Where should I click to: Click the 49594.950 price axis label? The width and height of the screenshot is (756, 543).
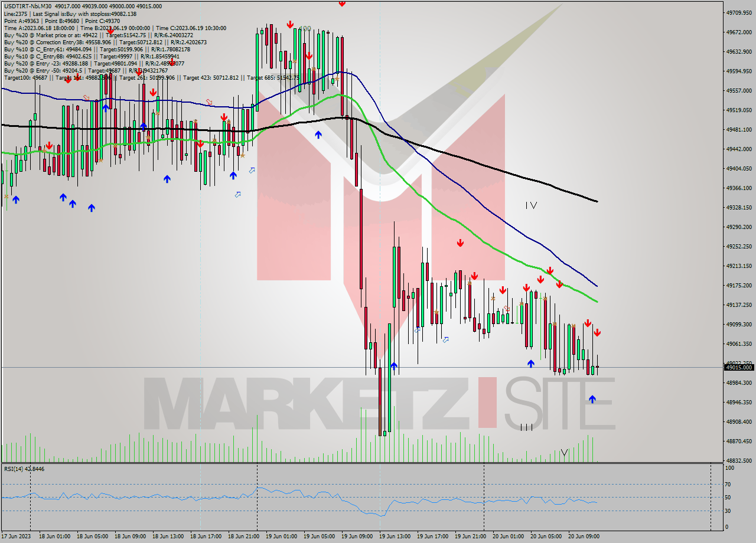739,71
